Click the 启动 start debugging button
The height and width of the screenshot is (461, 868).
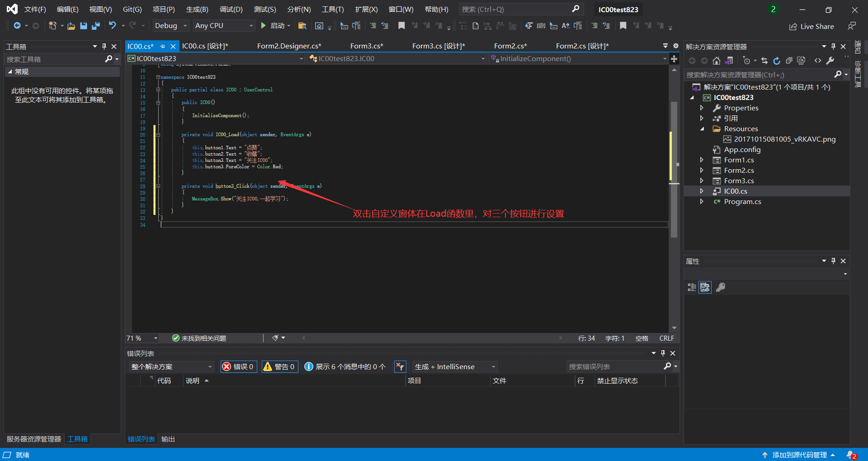[275, 26]
